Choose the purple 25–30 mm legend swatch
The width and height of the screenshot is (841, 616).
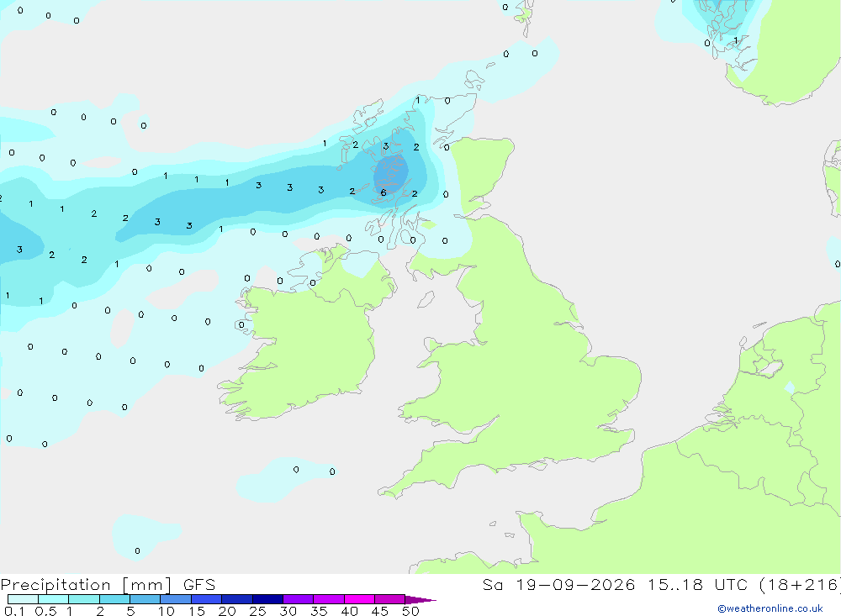(x=267, y=599)
